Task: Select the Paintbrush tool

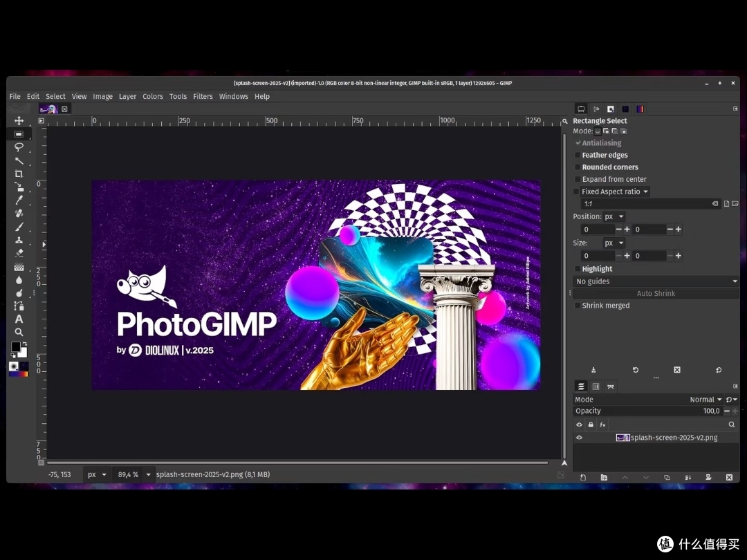Action: (19, 227)
